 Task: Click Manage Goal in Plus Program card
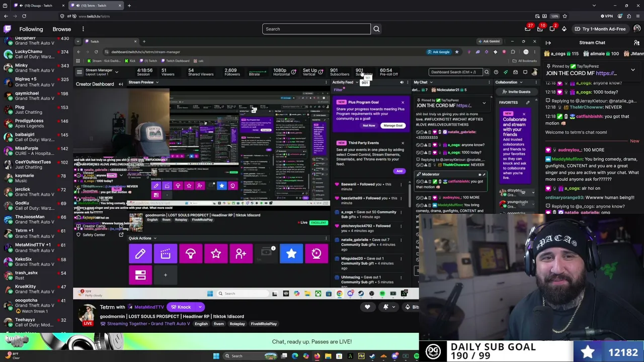392,126
